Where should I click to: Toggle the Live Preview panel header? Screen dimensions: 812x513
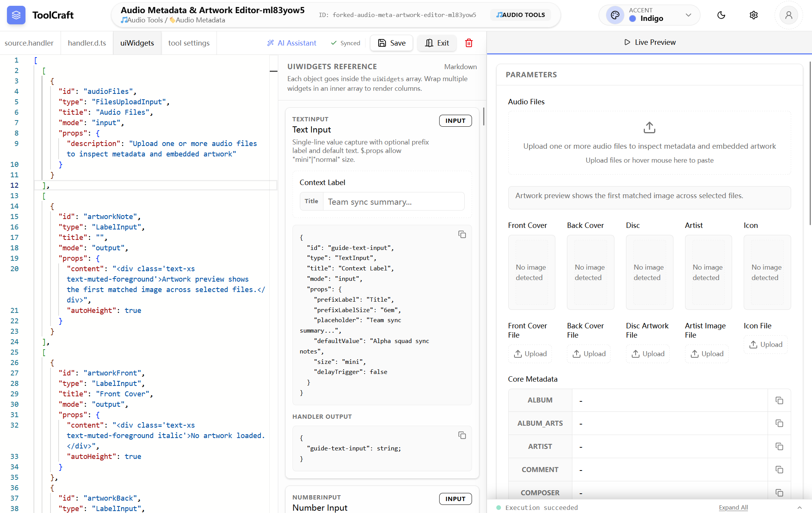pyautogui.click(x=650, y=42)
